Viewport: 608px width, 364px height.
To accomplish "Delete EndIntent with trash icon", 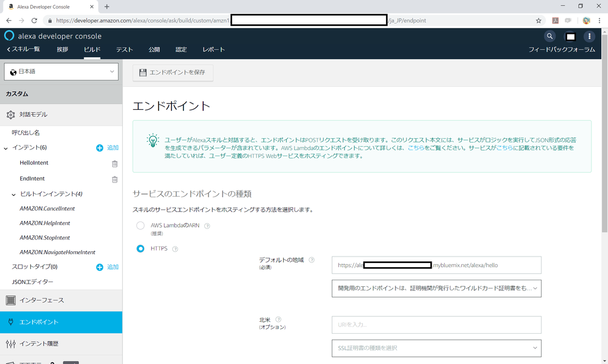I will pyautogui.click(x=115, y=179).
